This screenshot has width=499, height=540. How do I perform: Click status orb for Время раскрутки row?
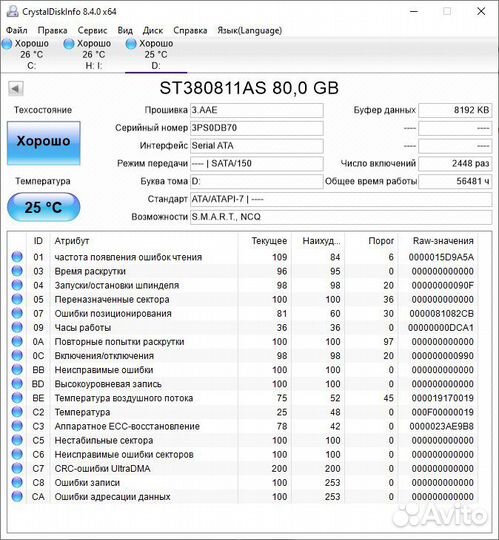point(17,271)
